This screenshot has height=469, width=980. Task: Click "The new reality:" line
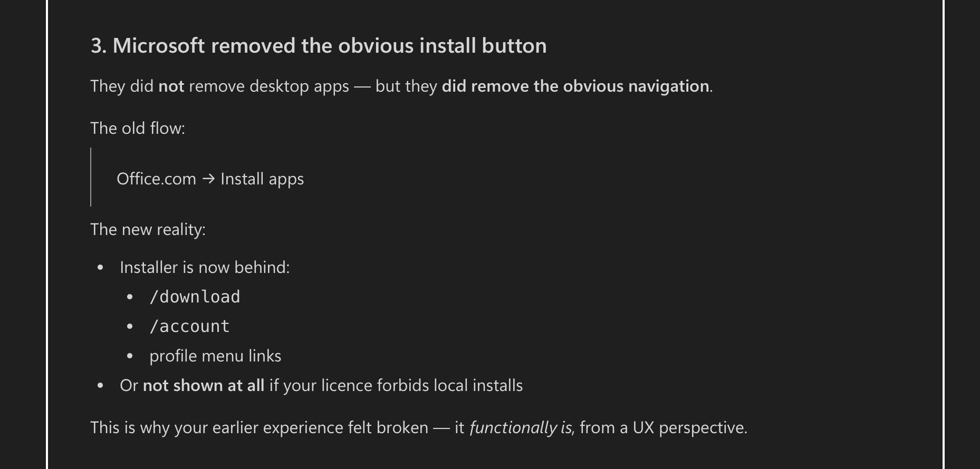click(x=148, y=230)
